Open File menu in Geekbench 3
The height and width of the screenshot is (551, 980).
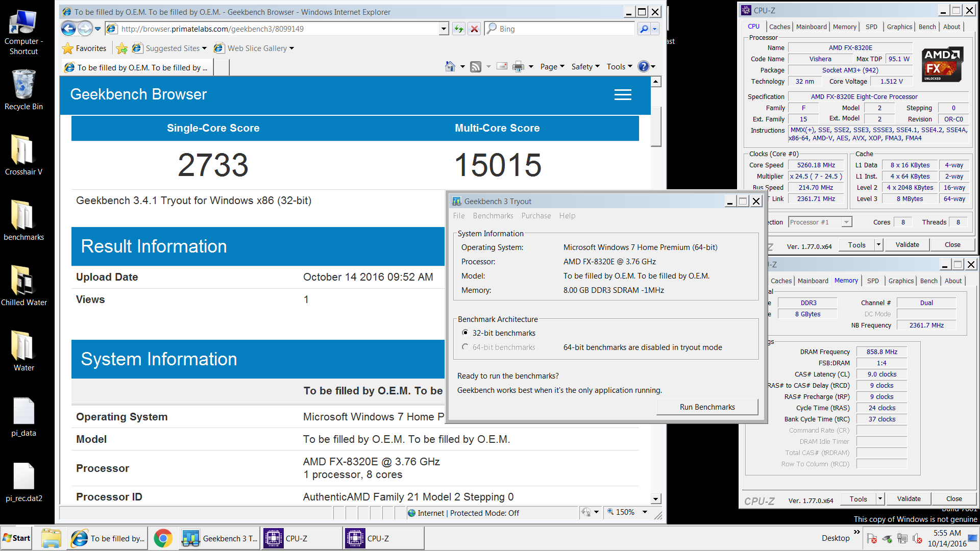pos(459,216)
